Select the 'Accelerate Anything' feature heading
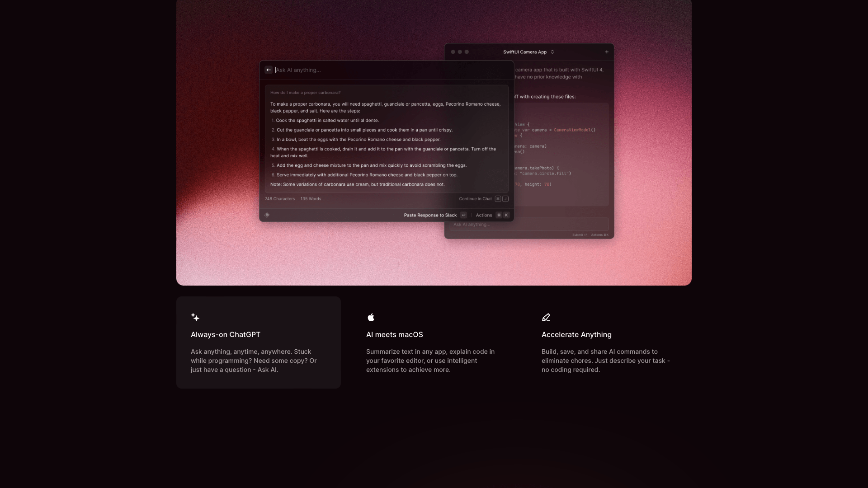 click(576, 334)
